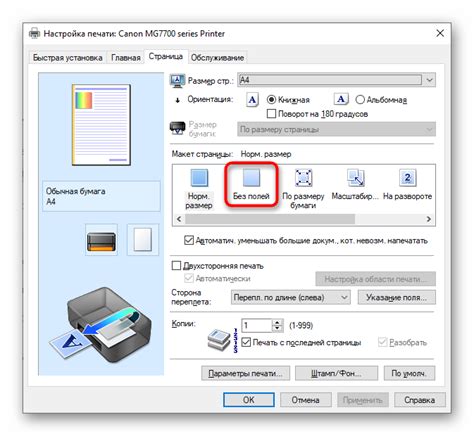Select the Страница tab

point(166,56)
